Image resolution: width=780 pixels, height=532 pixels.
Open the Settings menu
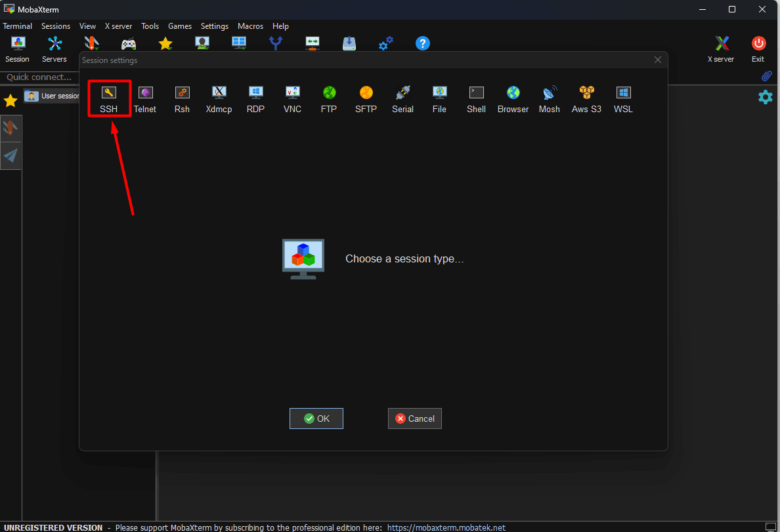(x=215, y=26)
